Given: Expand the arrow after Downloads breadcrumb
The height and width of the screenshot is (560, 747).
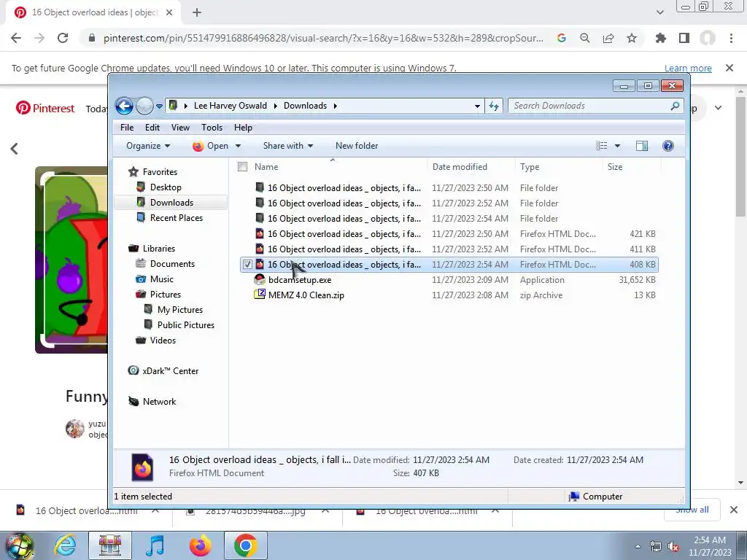Looking at the screenshot, I should click(335, 106).
